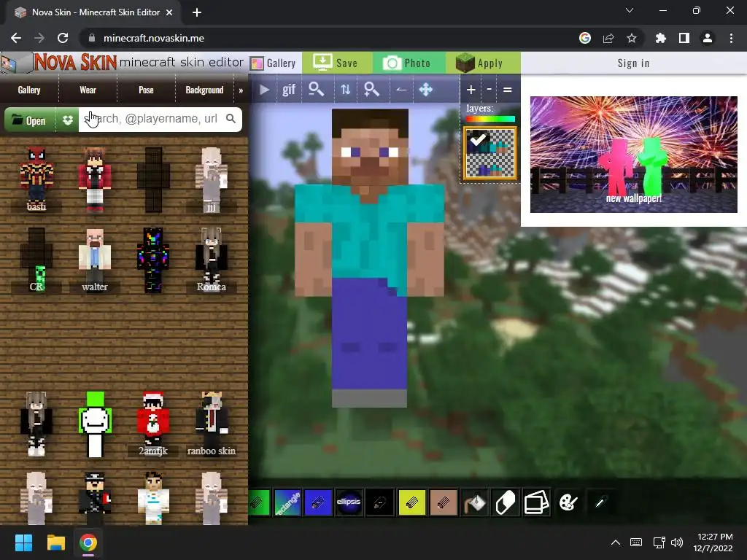This screenshot has height=560, width=747.
Task: Zoom out with the minus magnifier
Action: point(317,89)
